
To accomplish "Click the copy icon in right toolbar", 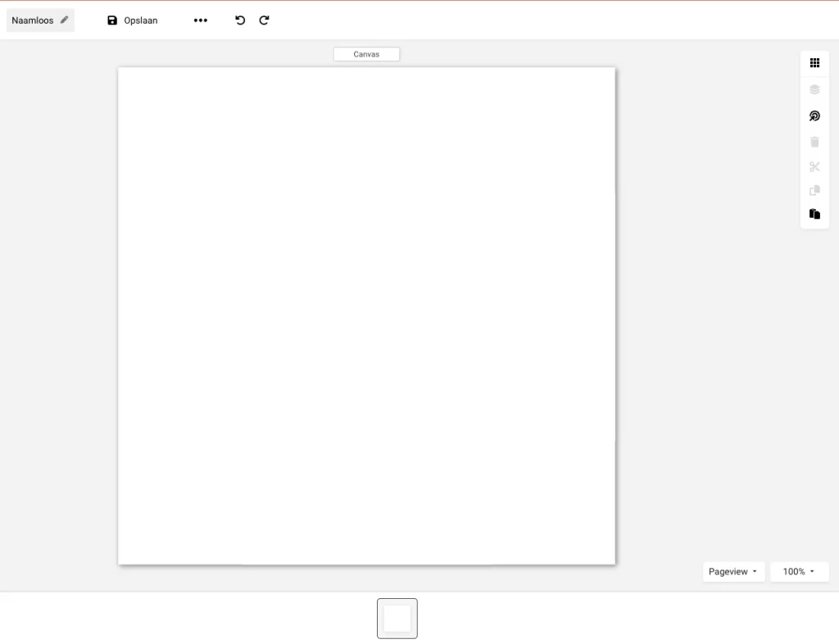I will tap(814, 190).
